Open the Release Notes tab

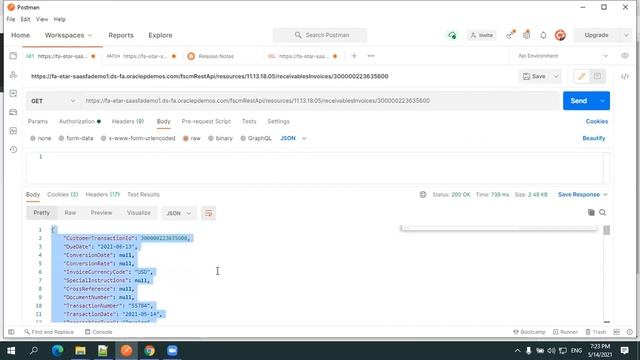point(216,56)
